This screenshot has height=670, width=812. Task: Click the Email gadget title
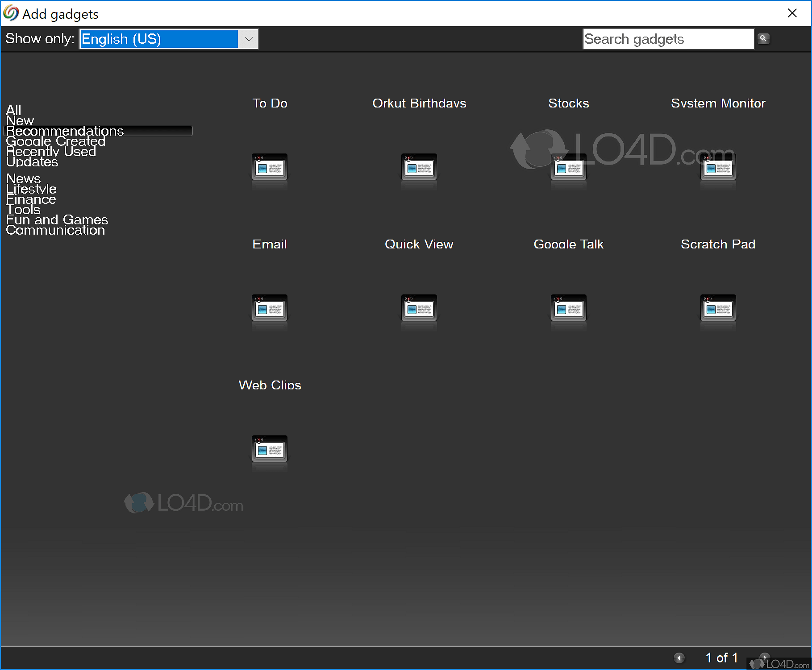(x=270, y=244)
